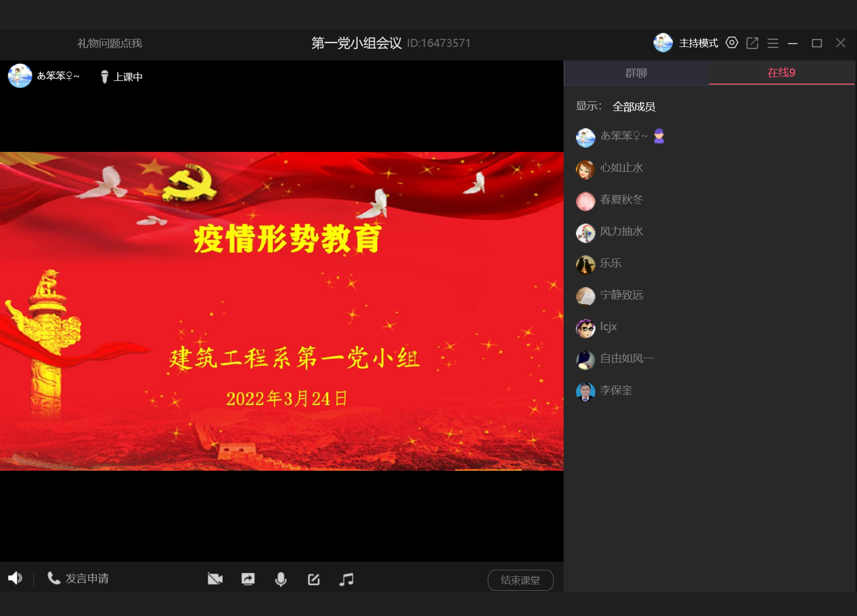Click the 结束课堂 button

point(521,580)
